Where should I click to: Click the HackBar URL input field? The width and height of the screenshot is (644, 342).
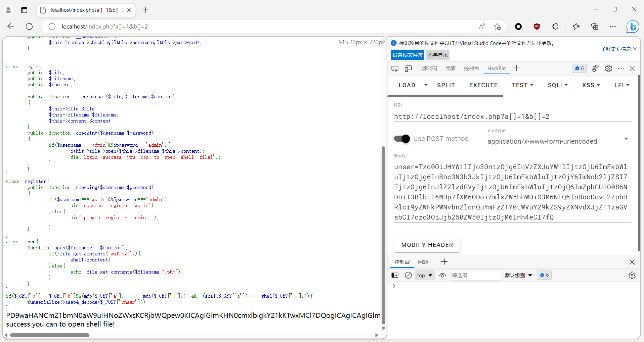click(512, 116)
